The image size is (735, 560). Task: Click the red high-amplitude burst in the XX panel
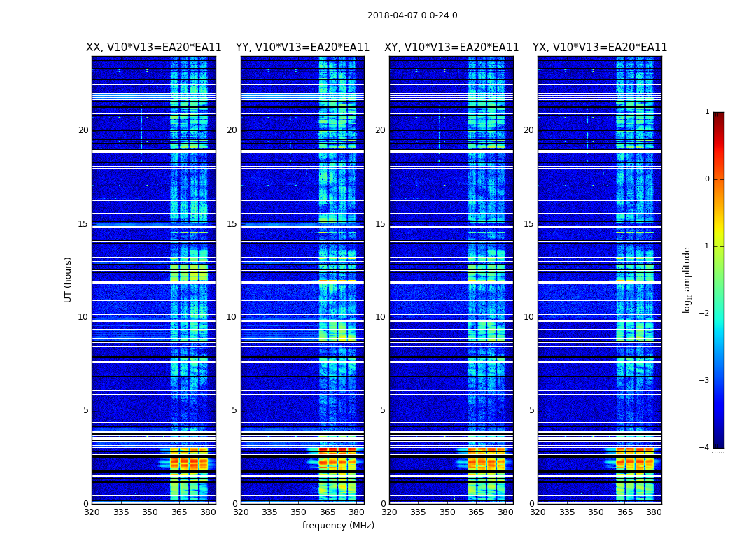click(x=189, y=464)
